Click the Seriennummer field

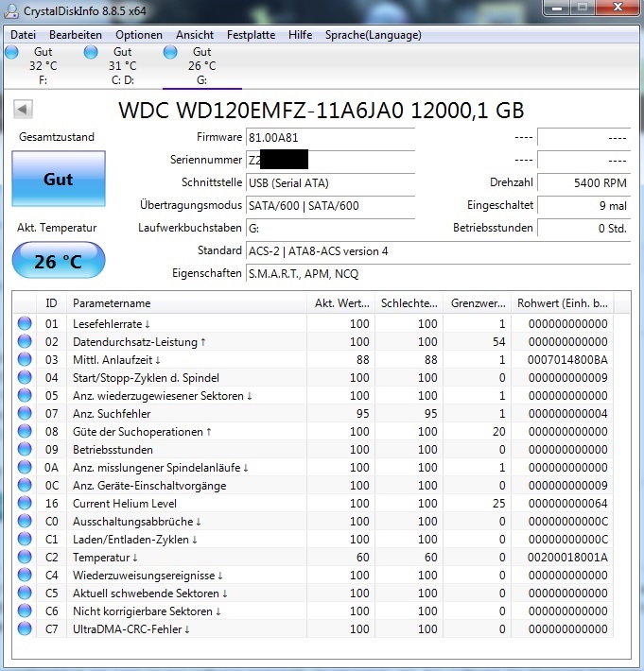(x=330, y=160)
